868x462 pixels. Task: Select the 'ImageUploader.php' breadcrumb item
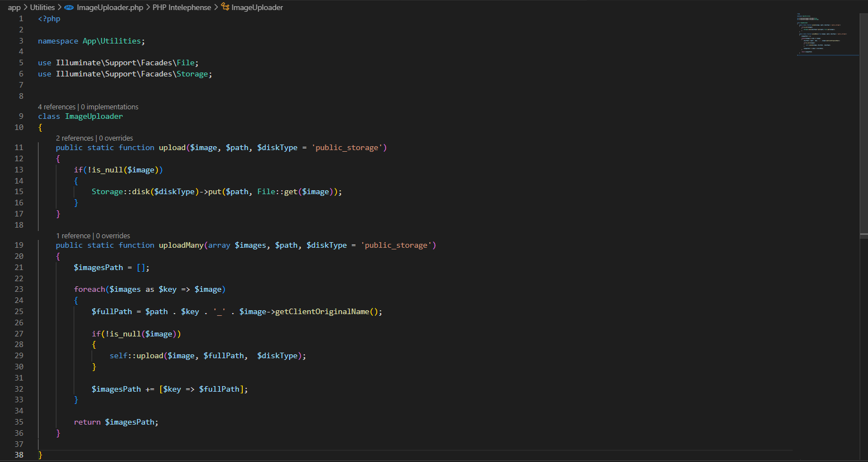(110, 7)
